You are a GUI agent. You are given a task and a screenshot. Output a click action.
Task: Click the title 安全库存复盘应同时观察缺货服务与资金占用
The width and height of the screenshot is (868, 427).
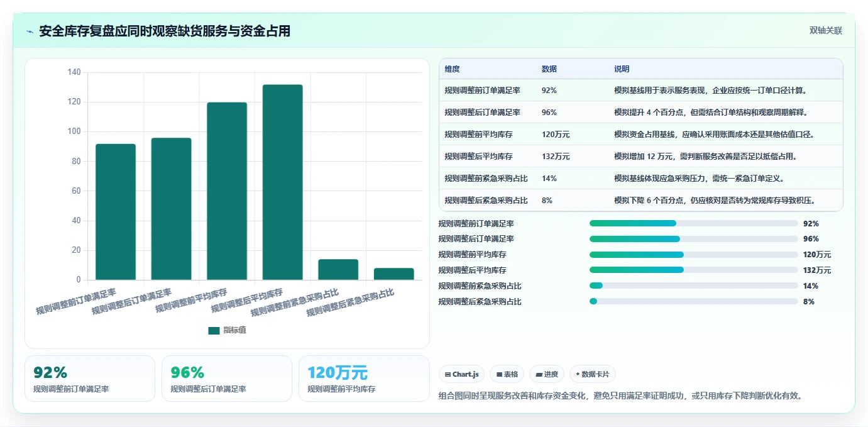tap(165, 31)
